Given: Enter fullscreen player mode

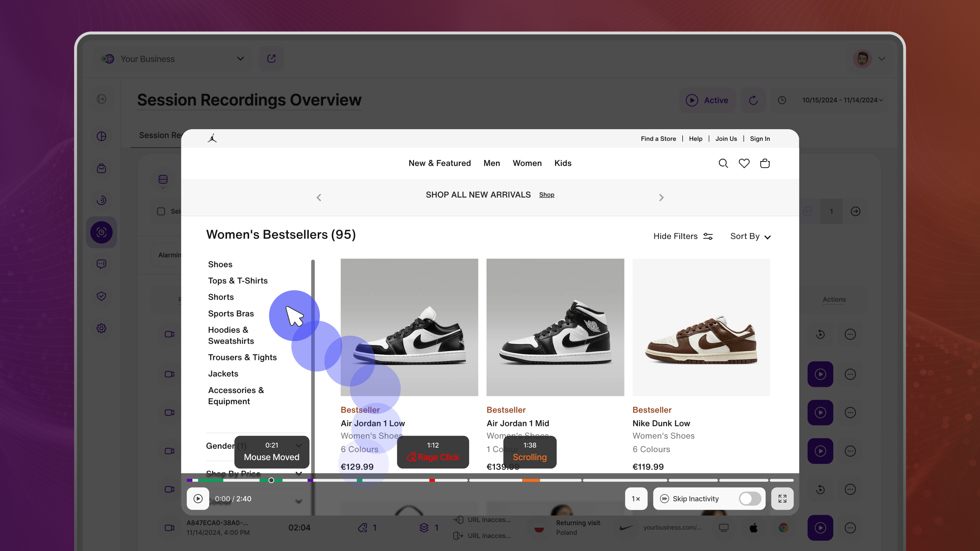Looking at the screenshot, I should (782, 499).
